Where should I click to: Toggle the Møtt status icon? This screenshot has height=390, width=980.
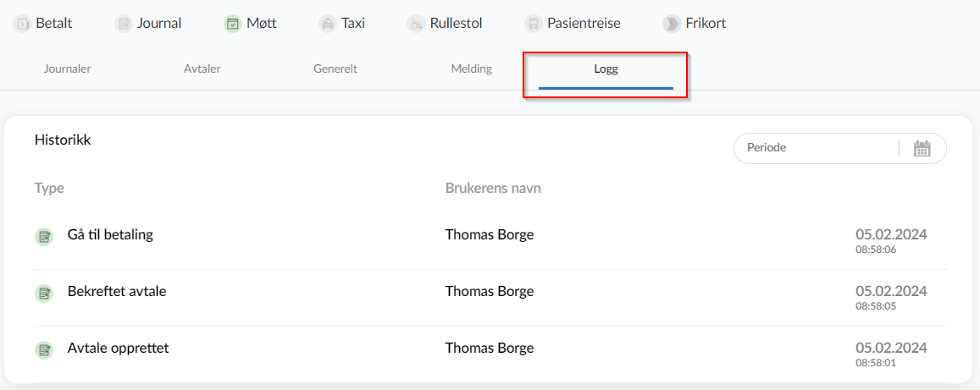click(x=232, y=24)
